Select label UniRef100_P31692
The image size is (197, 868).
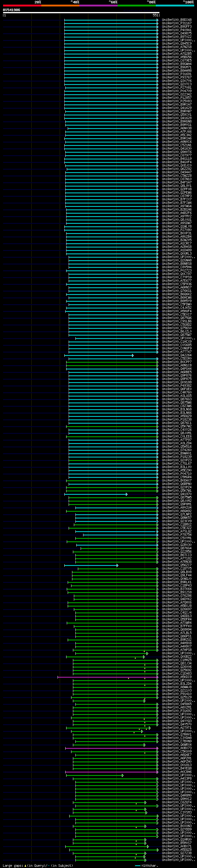[176, 711]
